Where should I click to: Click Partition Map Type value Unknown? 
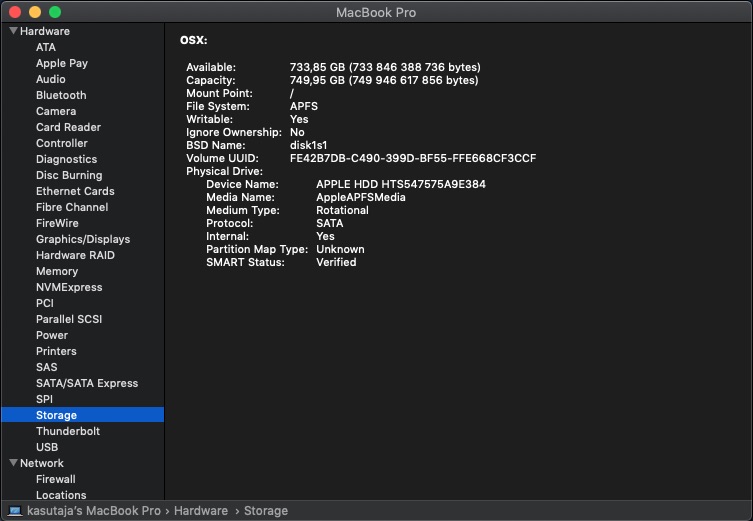[x=340, y=249]
